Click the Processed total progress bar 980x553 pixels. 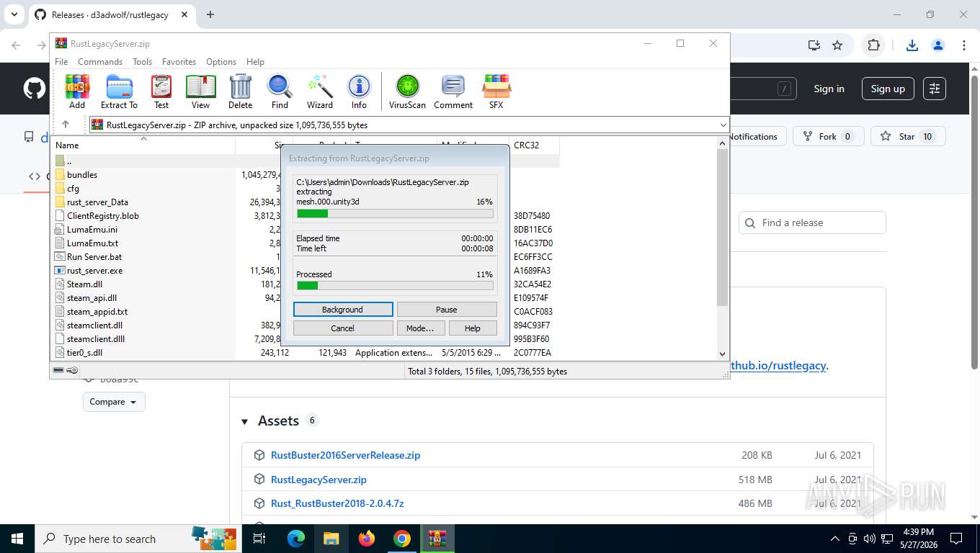tap(395, 286)
